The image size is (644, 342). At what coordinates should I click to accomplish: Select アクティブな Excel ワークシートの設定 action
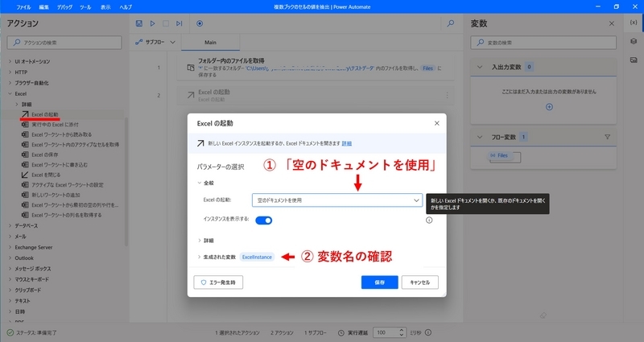[66, 185]
